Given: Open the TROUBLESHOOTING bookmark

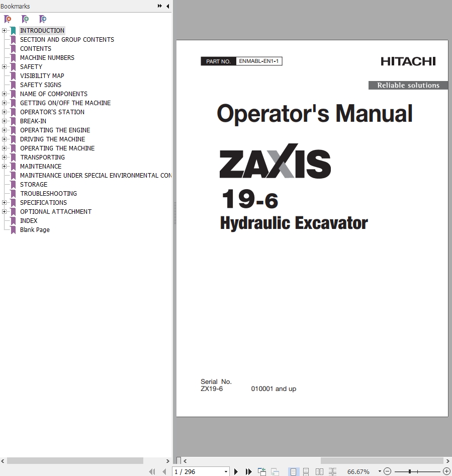Looking at the screenshot, I should click(x=48, y=193).
